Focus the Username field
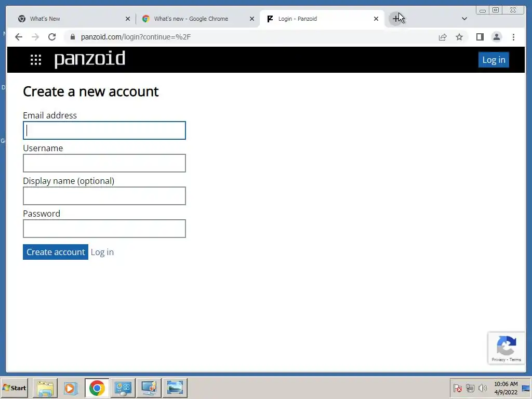 104,163
